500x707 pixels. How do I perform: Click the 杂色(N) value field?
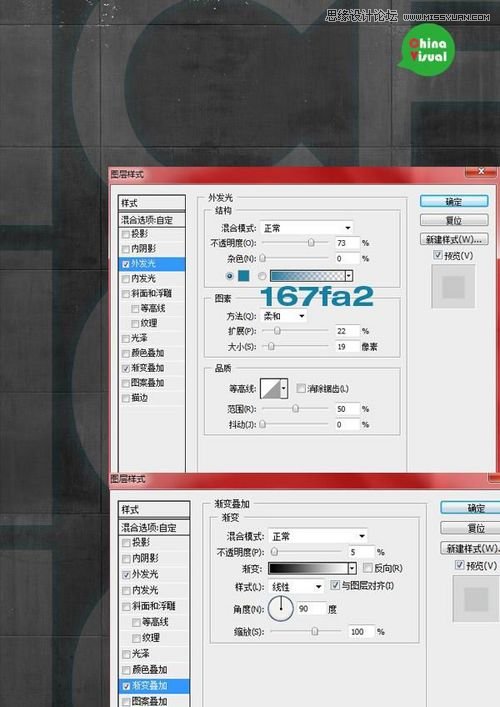(347, 258)
